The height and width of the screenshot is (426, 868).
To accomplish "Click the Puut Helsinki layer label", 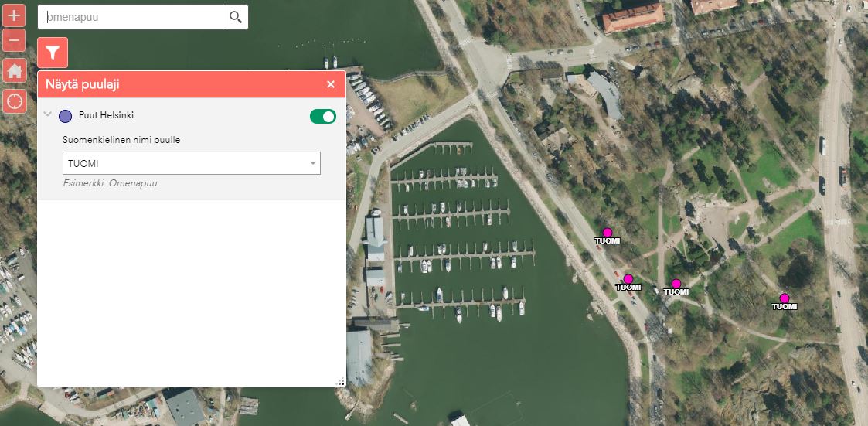I will 106,115.
